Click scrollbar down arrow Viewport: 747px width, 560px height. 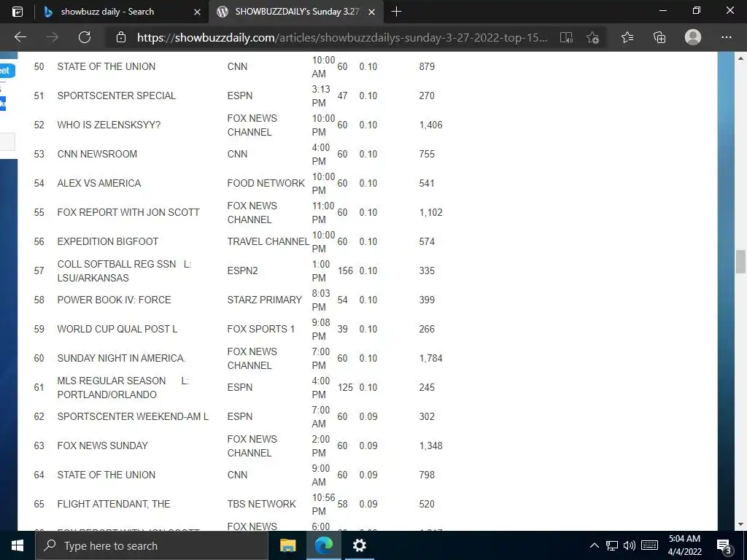740,525
